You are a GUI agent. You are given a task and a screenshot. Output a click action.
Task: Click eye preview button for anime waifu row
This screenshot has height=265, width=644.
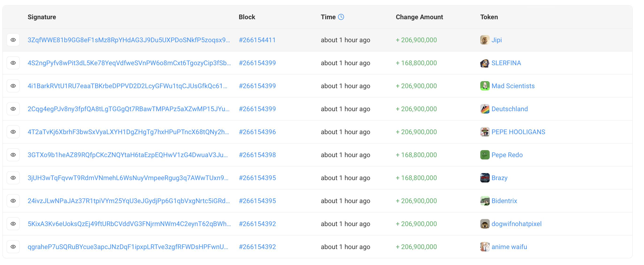click(13, 247)
